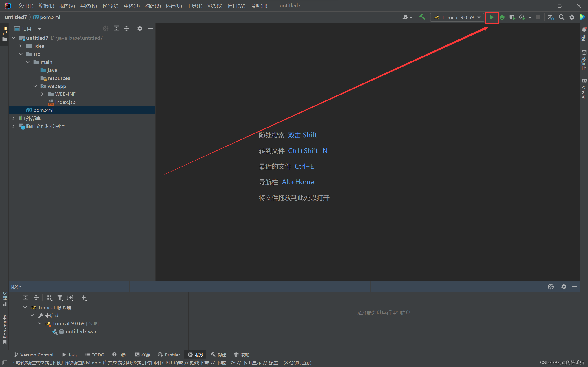Open the 文件(F) menu

(25, 6)
